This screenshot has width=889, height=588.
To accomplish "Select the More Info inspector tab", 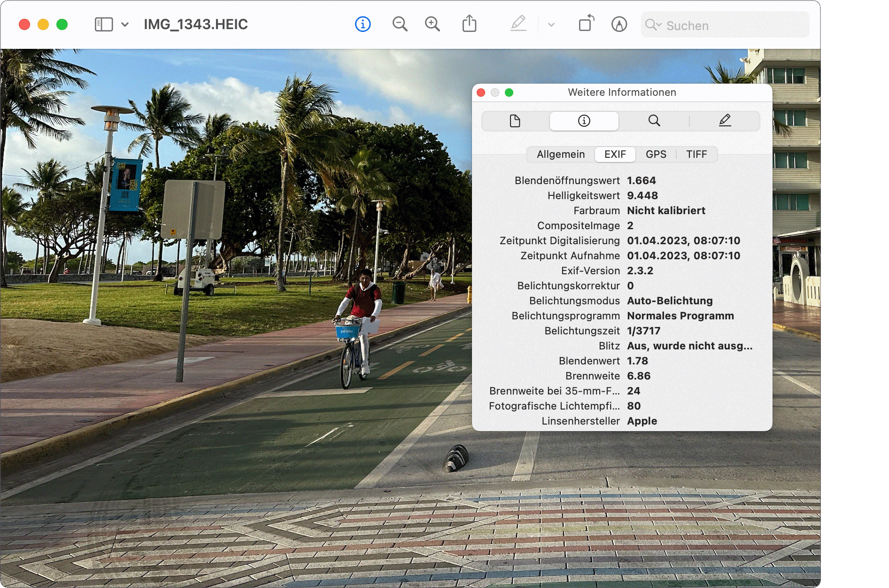I will point(584,121).
